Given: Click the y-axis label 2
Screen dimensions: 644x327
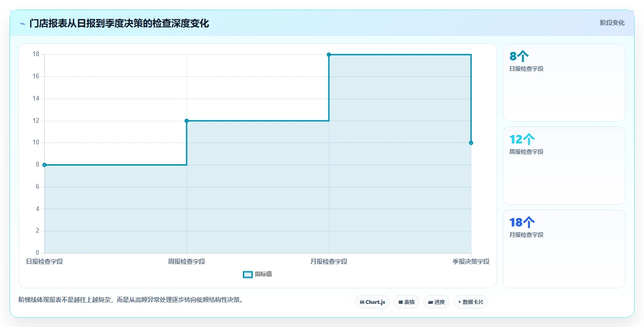Looking at the screenshot, I should tap(37, 231).
